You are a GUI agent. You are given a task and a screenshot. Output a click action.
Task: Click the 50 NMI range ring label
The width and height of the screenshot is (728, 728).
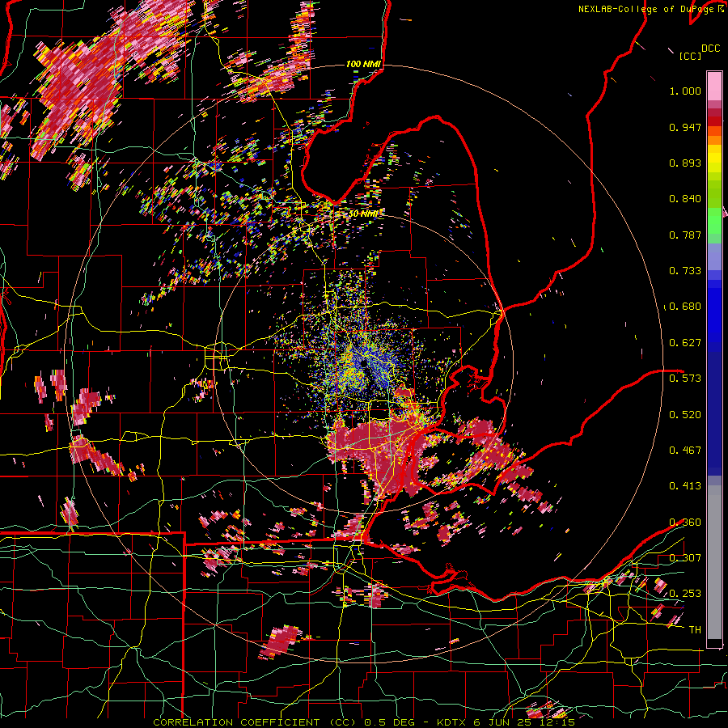(x=363, y=214)
